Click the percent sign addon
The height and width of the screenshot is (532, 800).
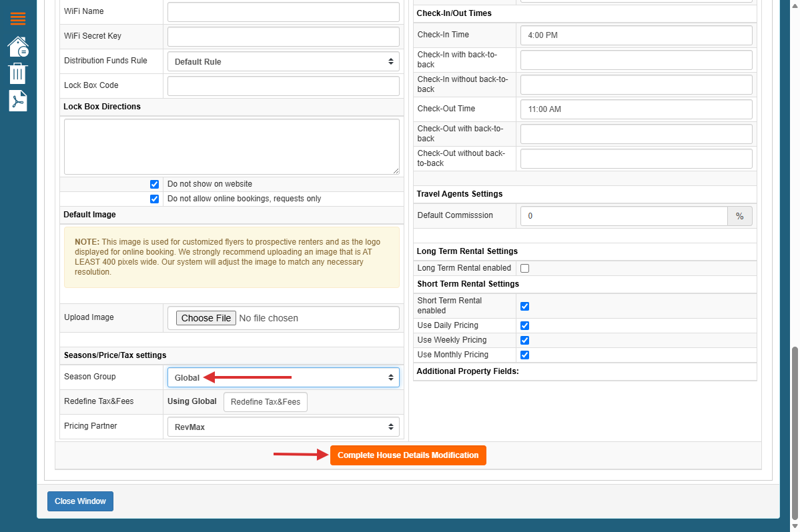click(x=740, y=216)
